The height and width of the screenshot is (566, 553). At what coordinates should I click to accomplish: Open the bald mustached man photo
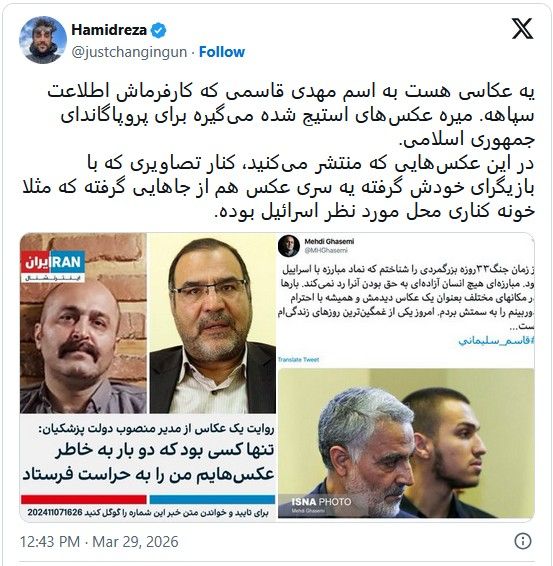[x=83, y=323]
